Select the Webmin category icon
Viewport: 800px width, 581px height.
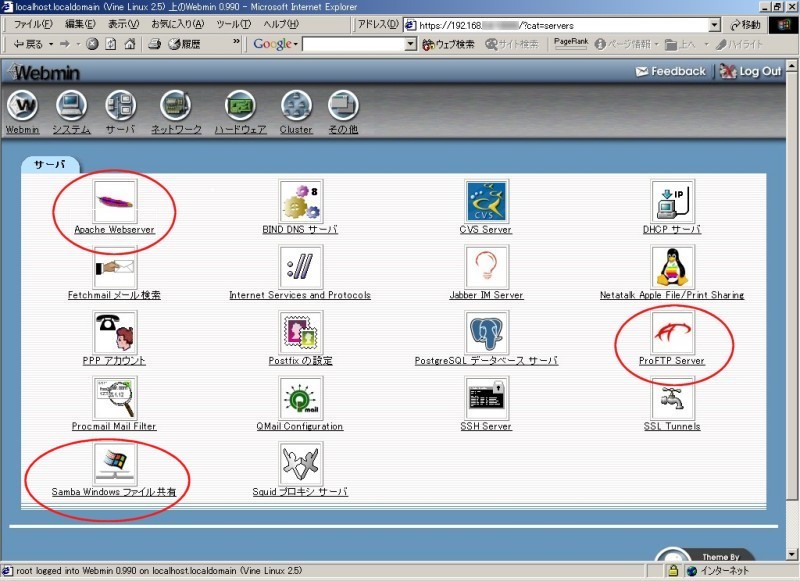22,106
